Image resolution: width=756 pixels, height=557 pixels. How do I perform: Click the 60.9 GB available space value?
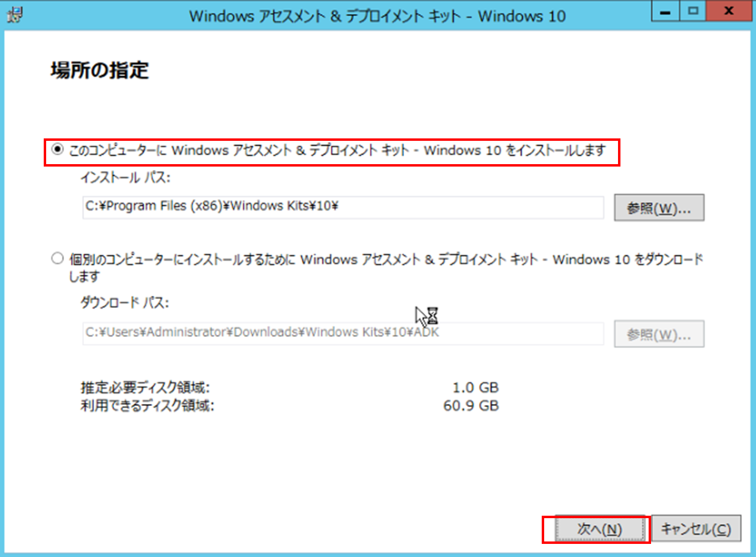click(471, 405)
